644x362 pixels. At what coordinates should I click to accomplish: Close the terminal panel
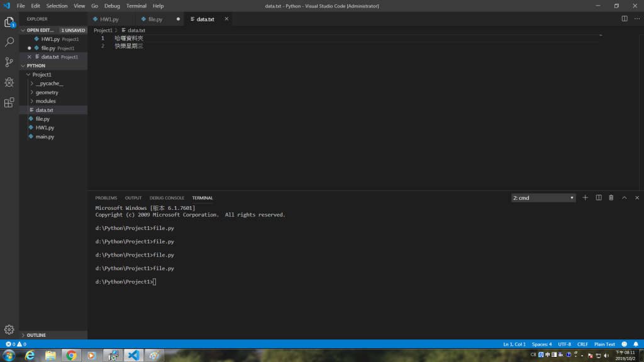tap(637, 198)
